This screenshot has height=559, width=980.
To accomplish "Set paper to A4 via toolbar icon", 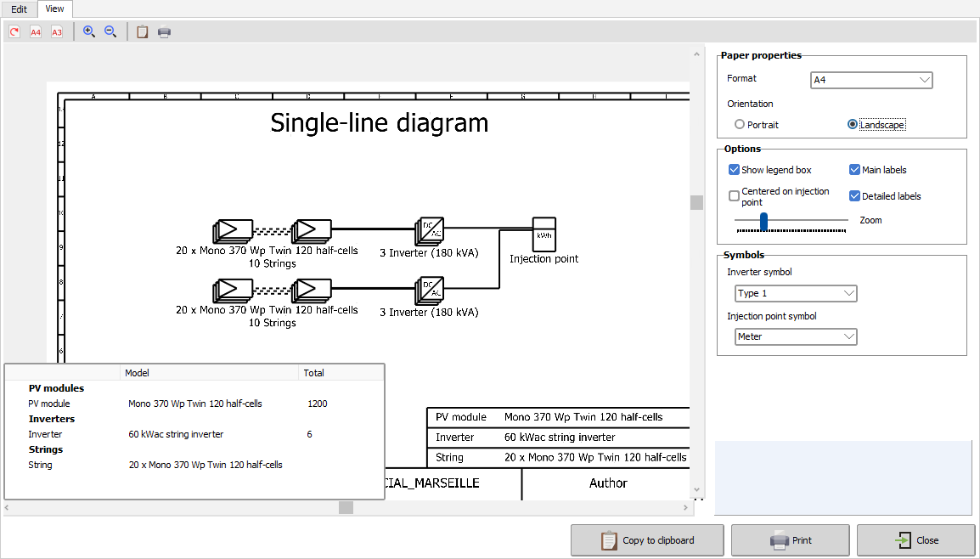I will pos(36,32).
